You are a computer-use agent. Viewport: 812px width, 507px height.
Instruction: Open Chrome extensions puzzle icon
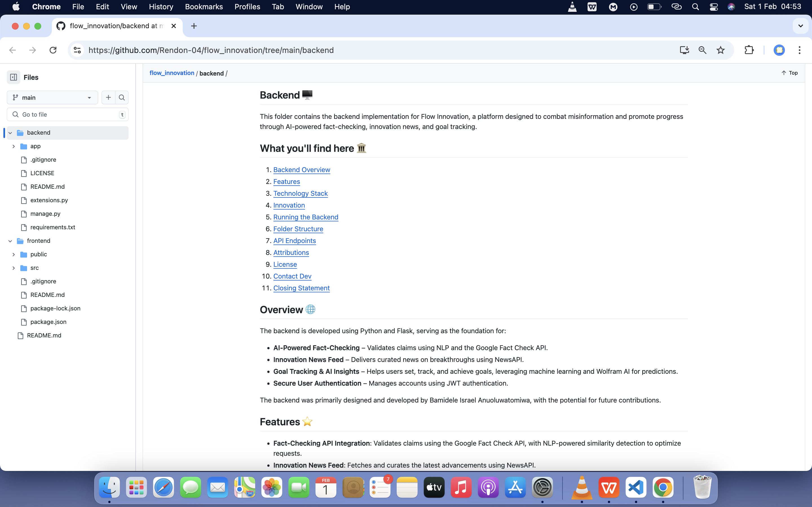click(x=749, y=50)
